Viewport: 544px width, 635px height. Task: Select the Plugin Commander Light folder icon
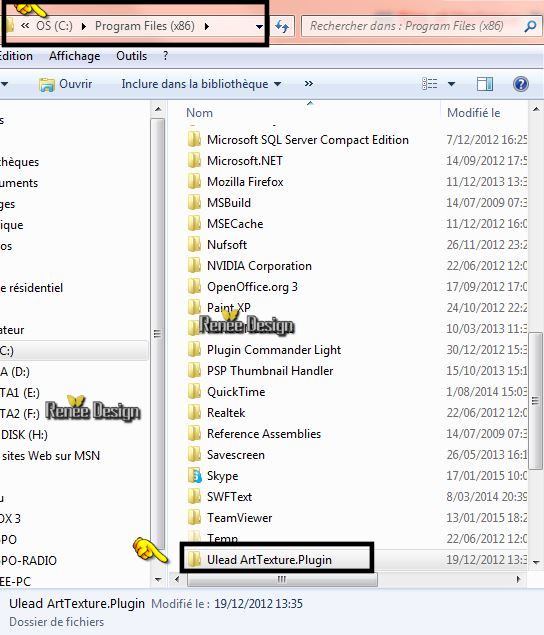coord(194,350)
